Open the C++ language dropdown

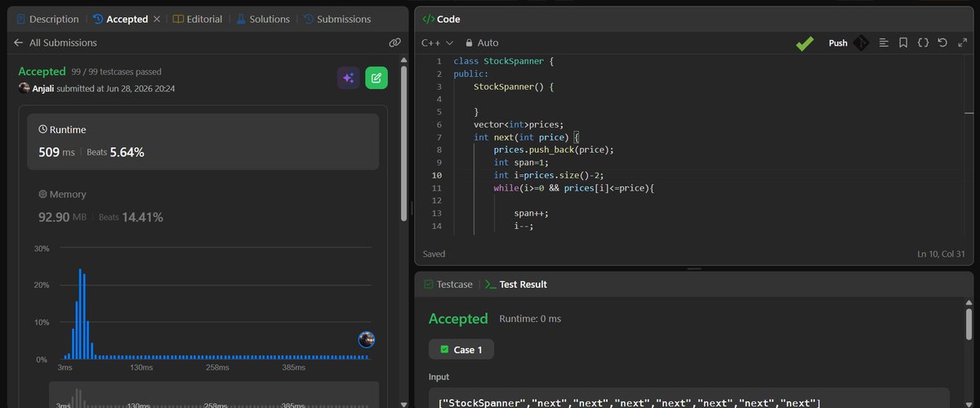(438, 43)
